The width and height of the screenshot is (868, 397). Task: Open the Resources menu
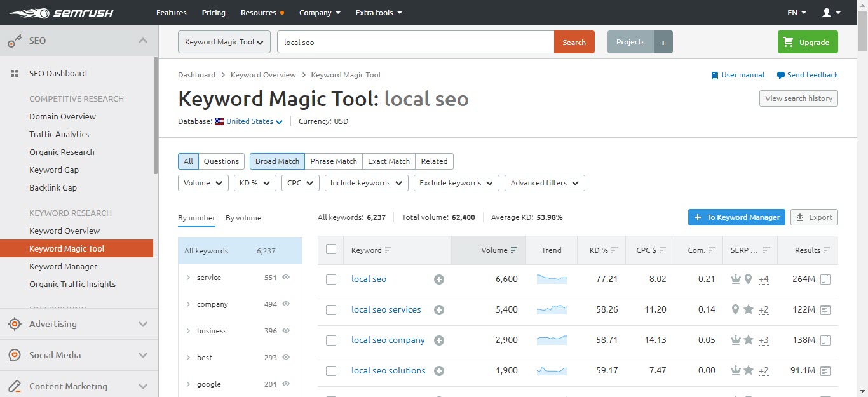[262, 13]
